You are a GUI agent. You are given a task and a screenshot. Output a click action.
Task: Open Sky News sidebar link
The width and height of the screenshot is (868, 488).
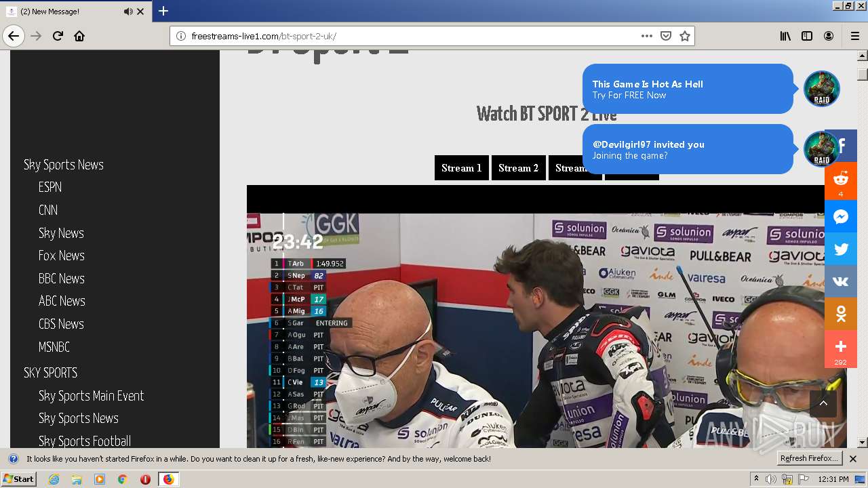[61, 233]
